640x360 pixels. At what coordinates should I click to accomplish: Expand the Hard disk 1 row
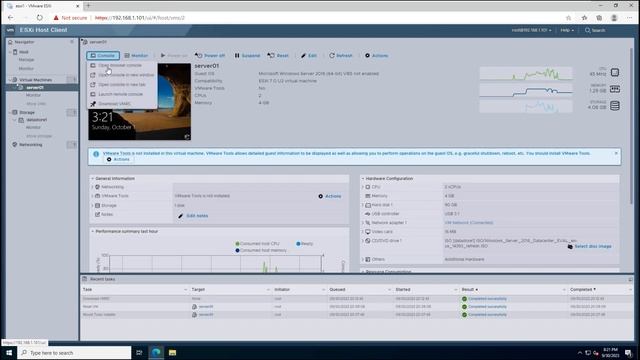tap(363, 205)
